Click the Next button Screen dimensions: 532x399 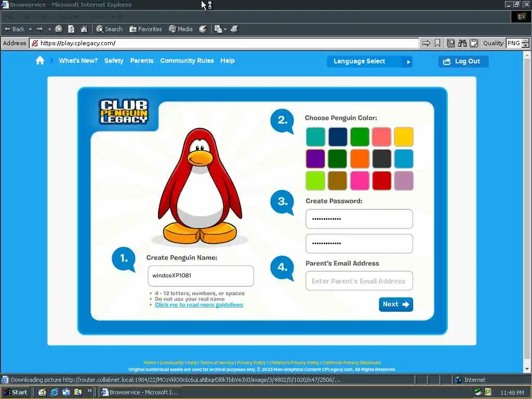click(396, 304)
